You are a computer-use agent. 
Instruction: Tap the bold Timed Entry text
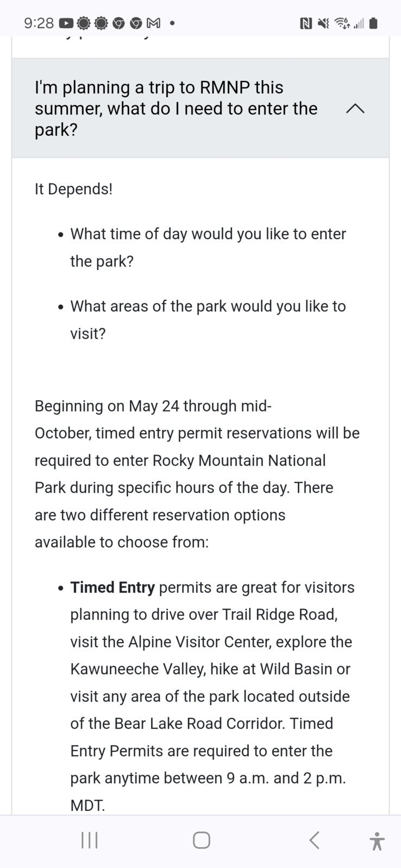click(112, 587)
